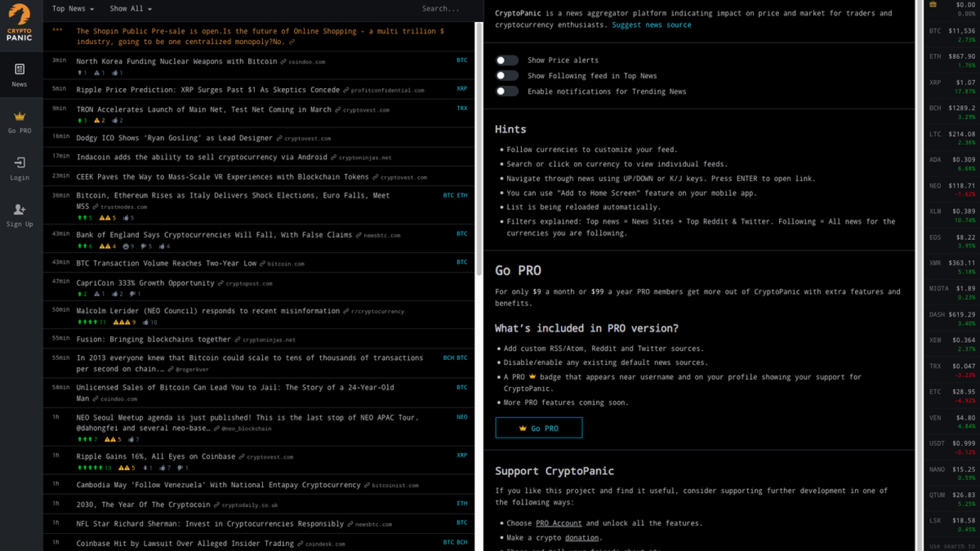Click the XRP tag on Ripple Price Prediction story
980x551 pixels.
(x=462, y=89)
